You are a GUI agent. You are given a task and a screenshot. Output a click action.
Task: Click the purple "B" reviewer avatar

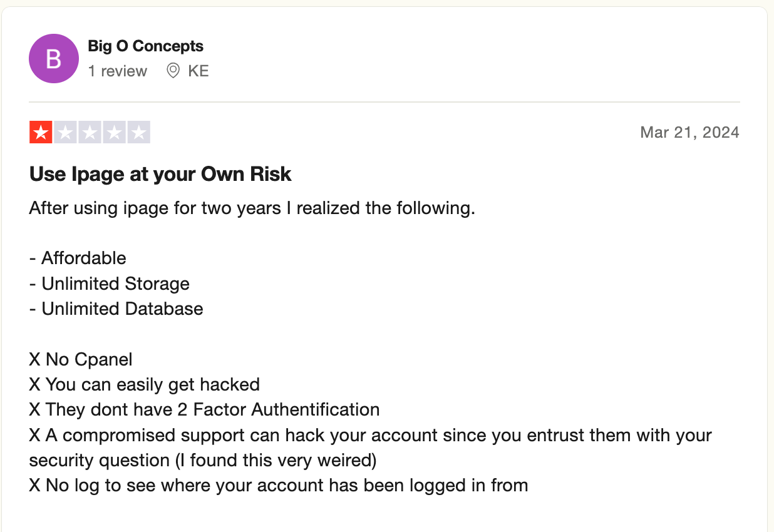click(x=53, y=59)
